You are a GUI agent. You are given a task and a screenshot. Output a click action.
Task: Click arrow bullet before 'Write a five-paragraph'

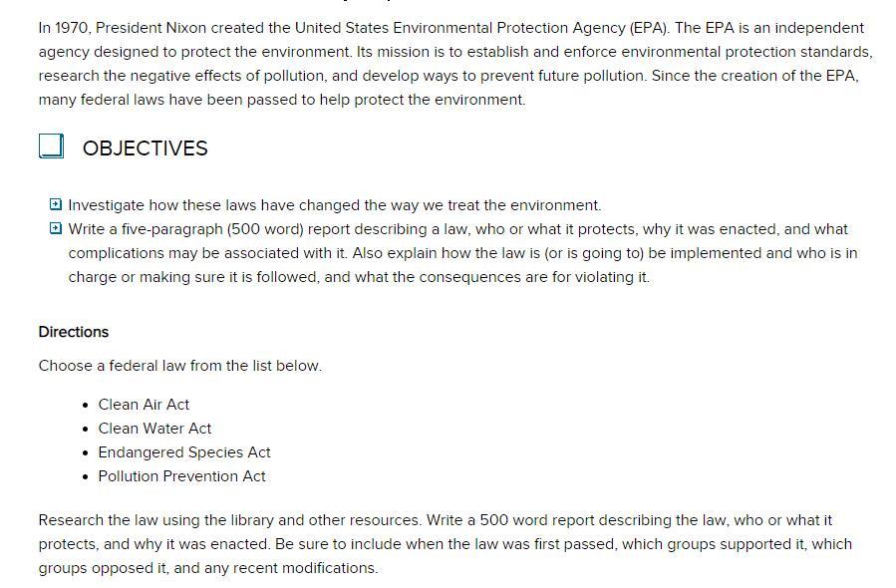click(x=56, y=228)
